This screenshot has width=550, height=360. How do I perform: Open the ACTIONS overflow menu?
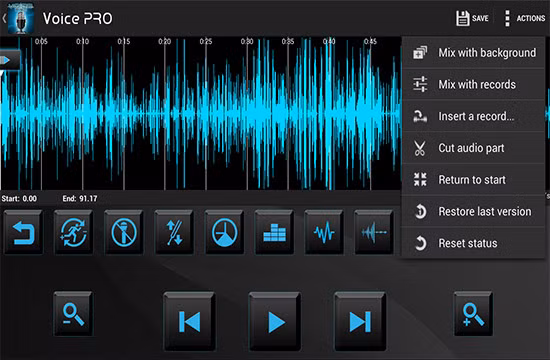[x=525, y=18]
